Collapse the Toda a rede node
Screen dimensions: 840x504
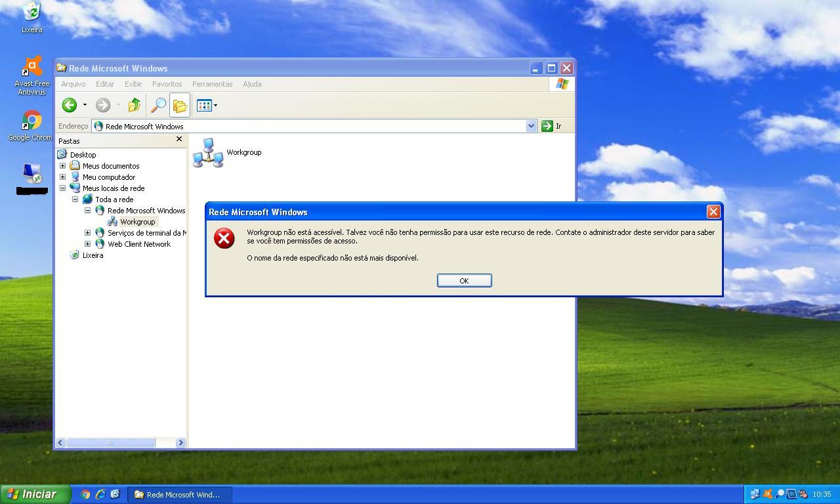(x=75, y=199)
